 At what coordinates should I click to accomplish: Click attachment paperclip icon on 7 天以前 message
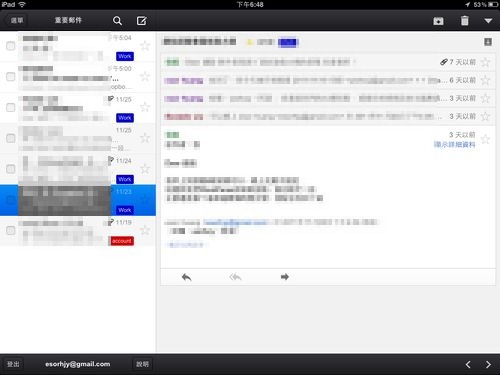click(x=444, y=62)
